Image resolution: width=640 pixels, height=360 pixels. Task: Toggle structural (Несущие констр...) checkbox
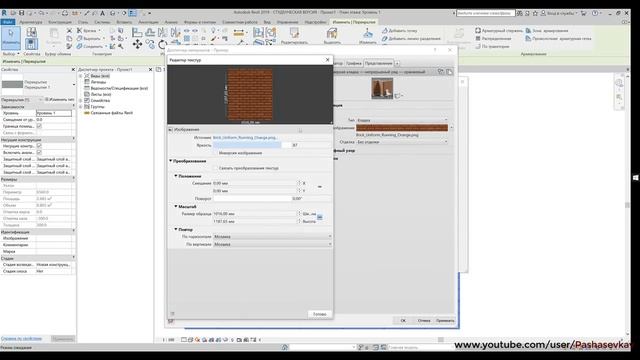point(39,146)
